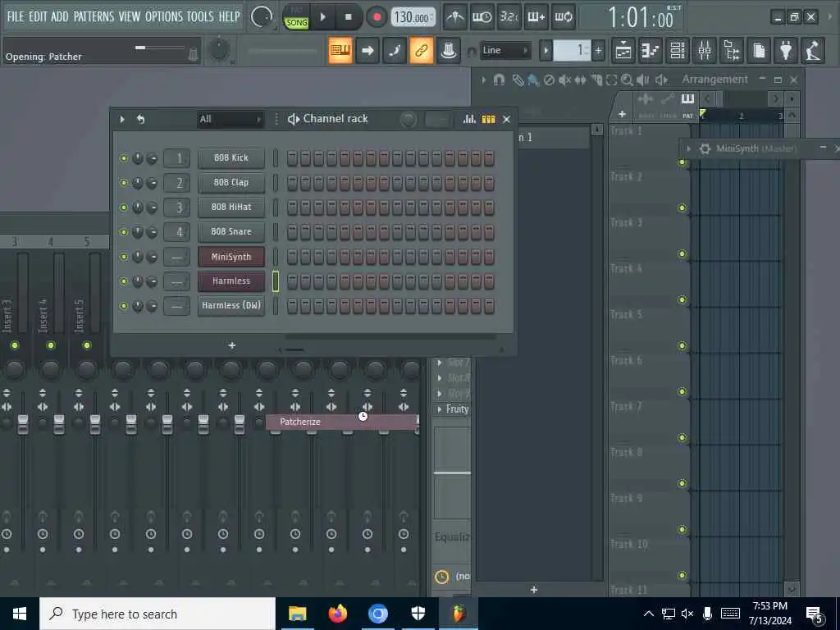
Task: Select the 808 Snare channel button
Action: 231,232
